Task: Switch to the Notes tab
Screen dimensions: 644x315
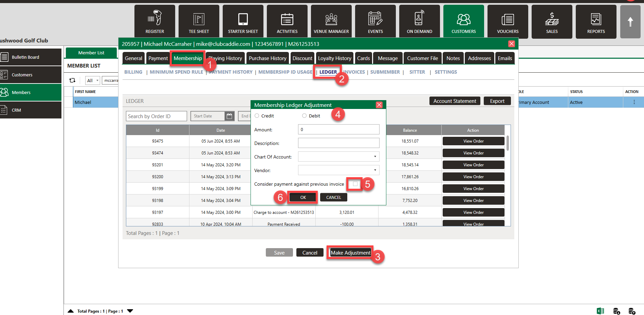Action: coord(453,58)
